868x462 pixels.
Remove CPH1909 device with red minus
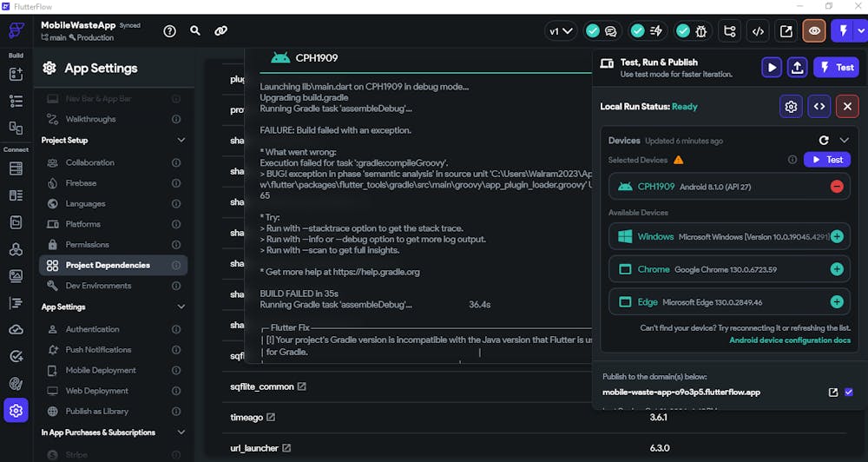pyautogui.click(x=837, y=187)
